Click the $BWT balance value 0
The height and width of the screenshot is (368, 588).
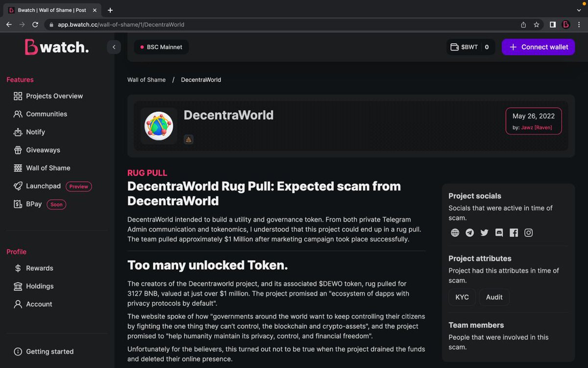(487, 47)
